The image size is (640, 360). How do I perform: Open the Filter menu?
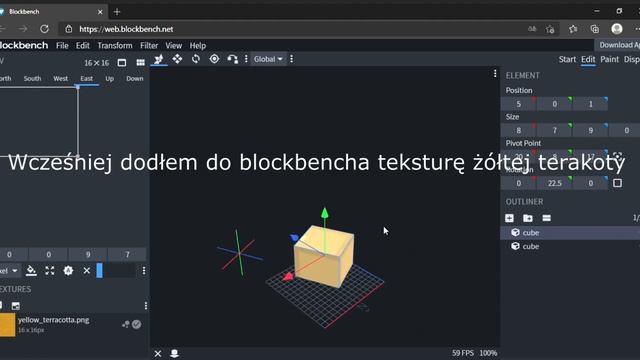pos(149,45)
